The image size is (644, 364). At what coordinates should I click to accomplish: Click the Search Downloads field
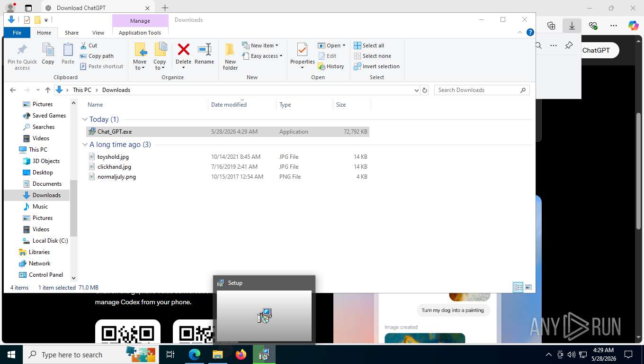point(482,90)
